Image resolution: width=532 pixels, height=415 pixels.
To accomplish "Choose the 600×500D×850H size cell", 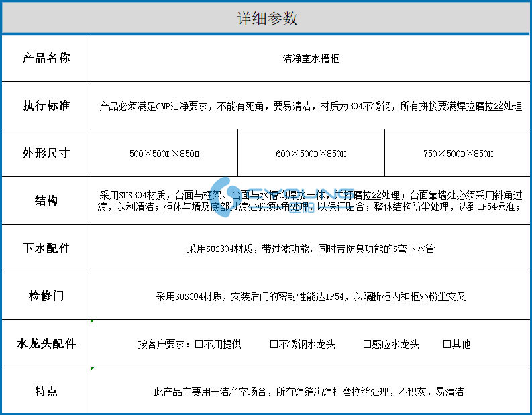I will pyautogui.click(x=311, y=154).
